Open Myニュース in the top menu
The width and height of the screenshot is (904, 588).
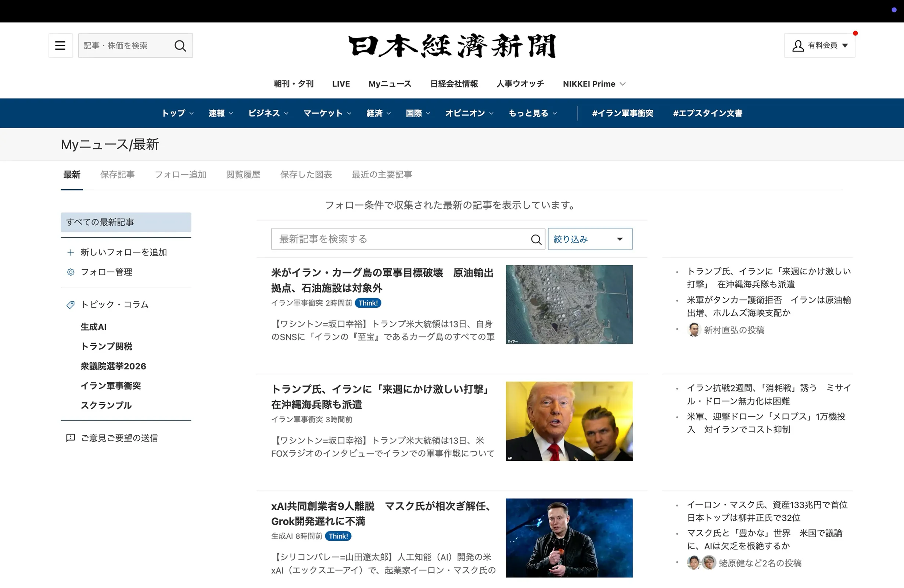(x=390, y=84)
